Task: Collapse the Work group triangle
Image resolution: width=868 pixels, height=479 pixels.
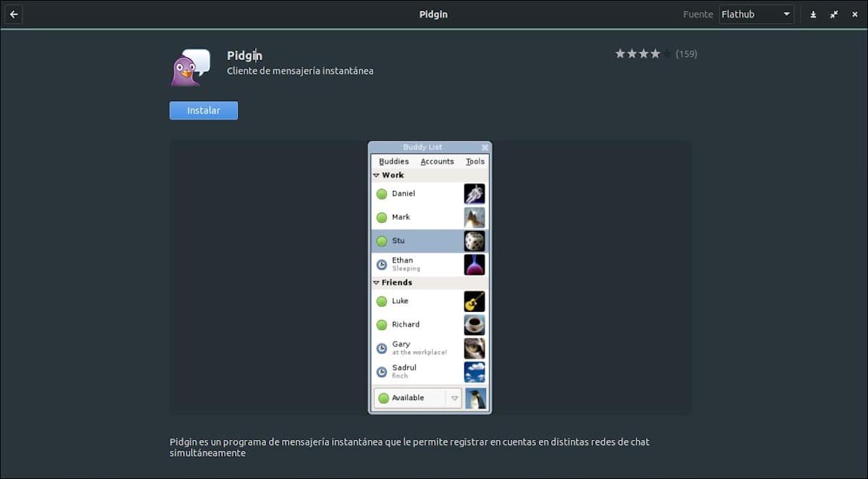Action: 376,175
